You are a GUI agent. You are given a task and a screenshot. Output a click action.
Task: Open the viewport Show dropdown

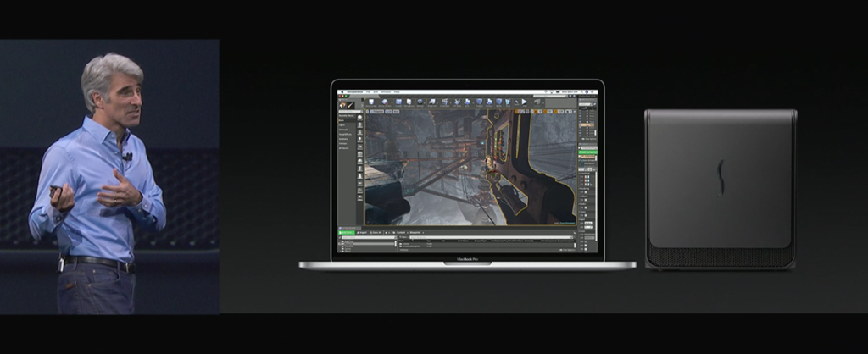(397, 112)
